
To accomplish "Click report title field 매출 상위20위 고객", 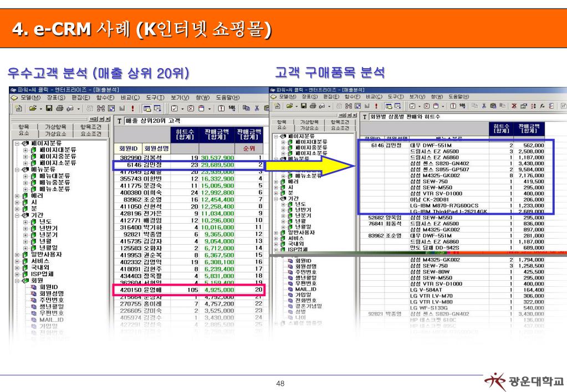I will [196, 121].
